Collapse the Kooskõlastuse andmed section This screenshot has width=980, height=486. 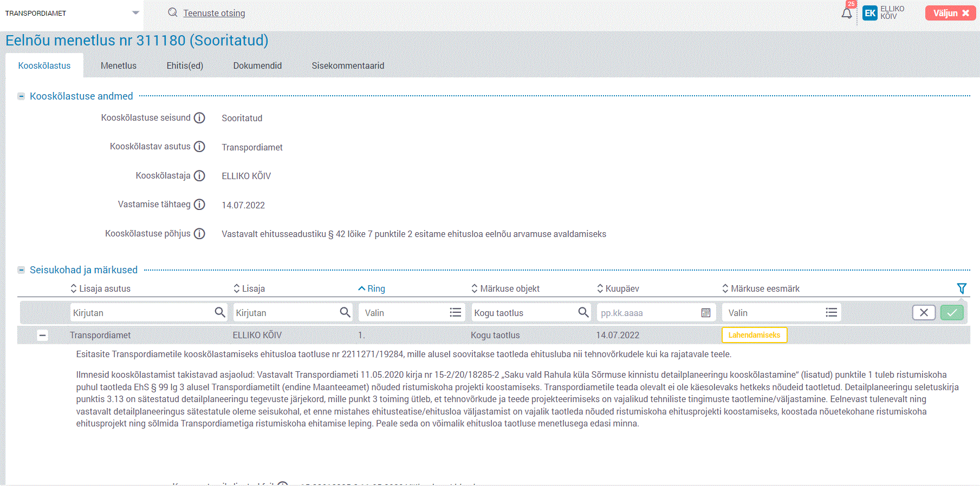pos(21,96)
